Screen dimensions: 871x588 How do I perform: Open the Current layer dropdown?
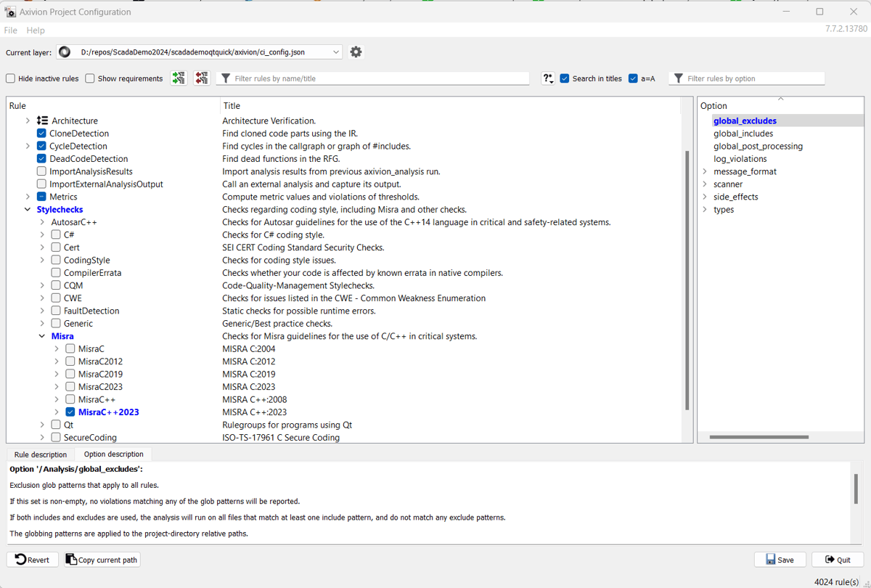pyautogui.click(x=335, y=52)
